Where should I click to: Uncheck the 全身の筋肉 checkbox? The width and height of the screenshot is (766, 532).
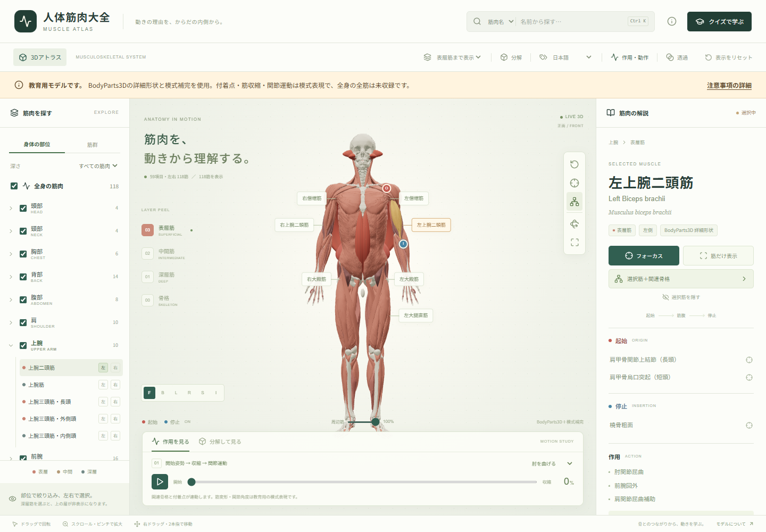tap(14, 186)
